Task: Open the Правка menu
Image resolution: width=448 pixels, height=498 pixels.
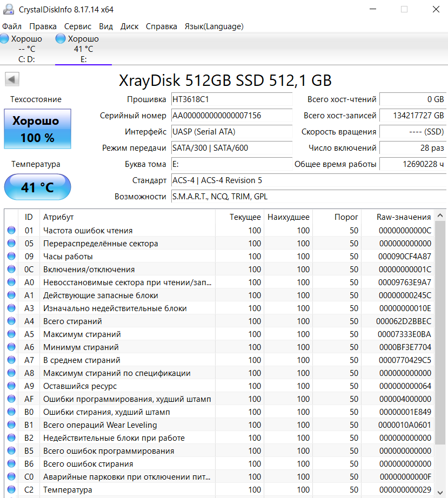Action: click(43, 26)
